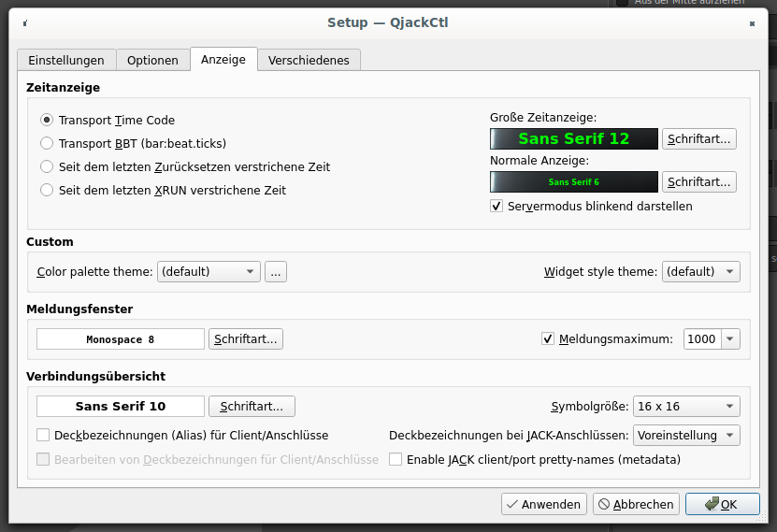Select Transport BBT (bar:beat.ticks) radio option

47,144
